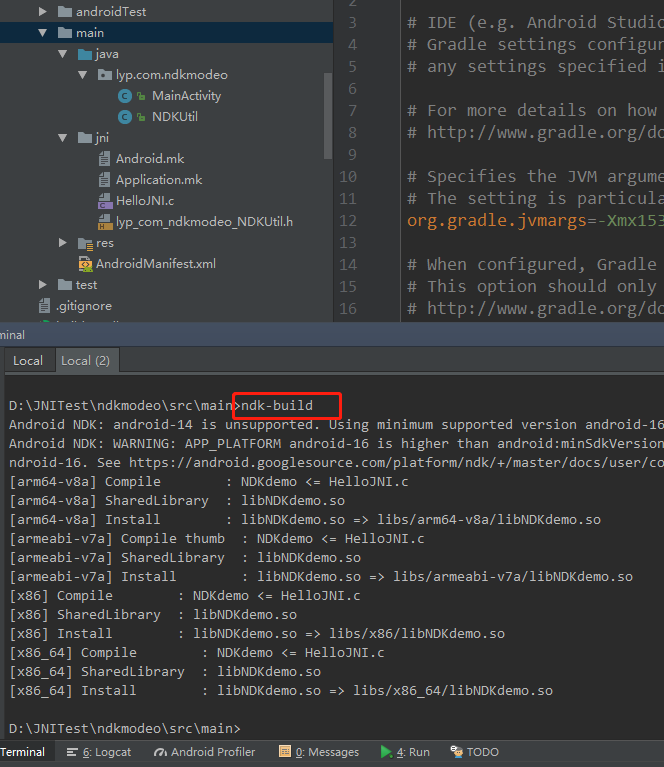Select AndroidManifest.xml in the tree
664x767 pixels.
(156, 264)
